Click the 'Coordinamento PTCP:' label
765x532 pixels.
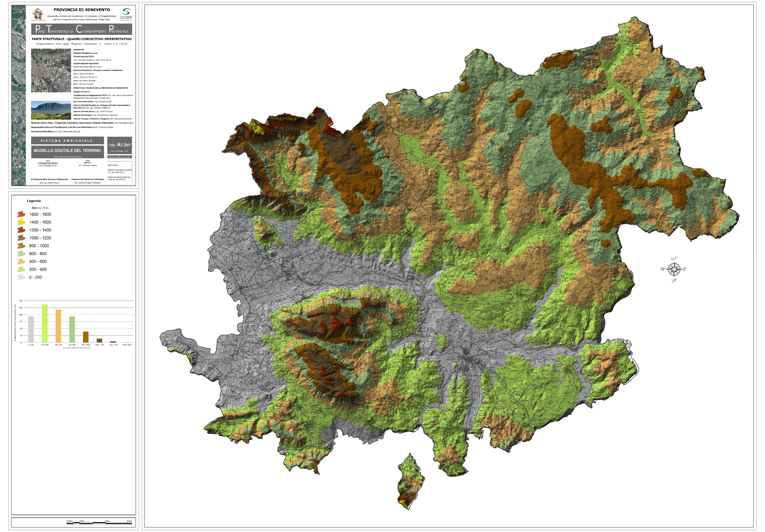tap(84, 57)
